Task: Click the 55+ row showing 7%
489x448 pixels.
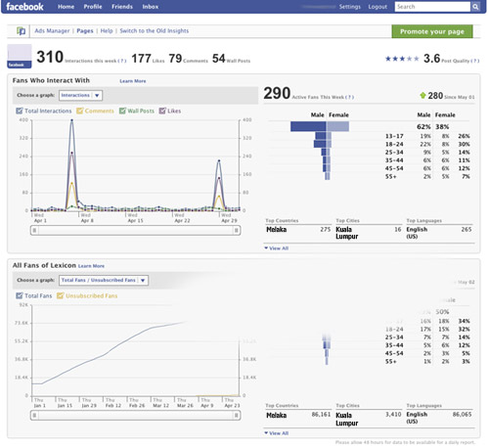Action: pyautogui.click(x=427, y=176)
